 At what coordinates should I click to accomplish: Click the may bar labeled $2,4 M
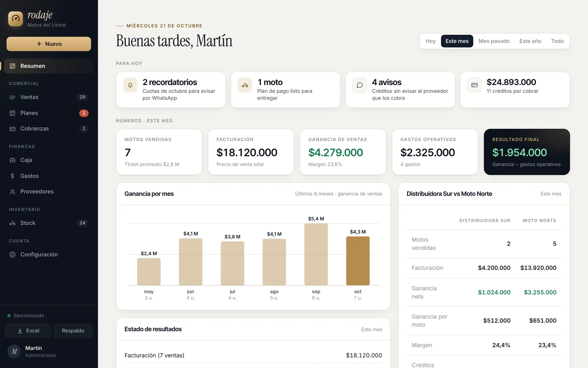(x=149, y=272)
